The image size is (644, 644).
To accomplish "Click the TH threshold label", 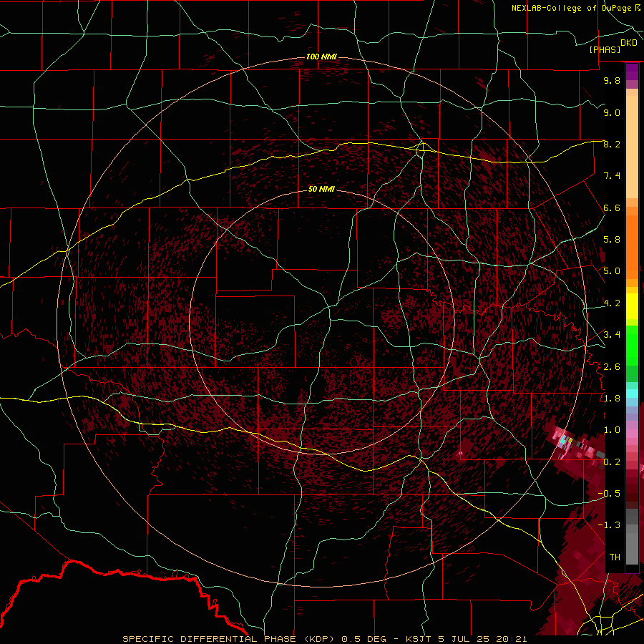I will 615,557.
